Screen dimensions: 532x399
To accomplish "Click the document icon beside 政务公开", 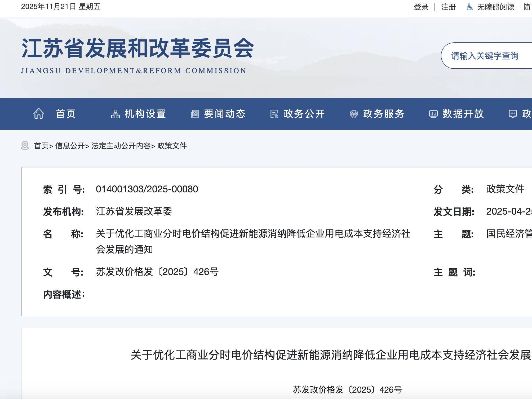I will click(274, 114).
